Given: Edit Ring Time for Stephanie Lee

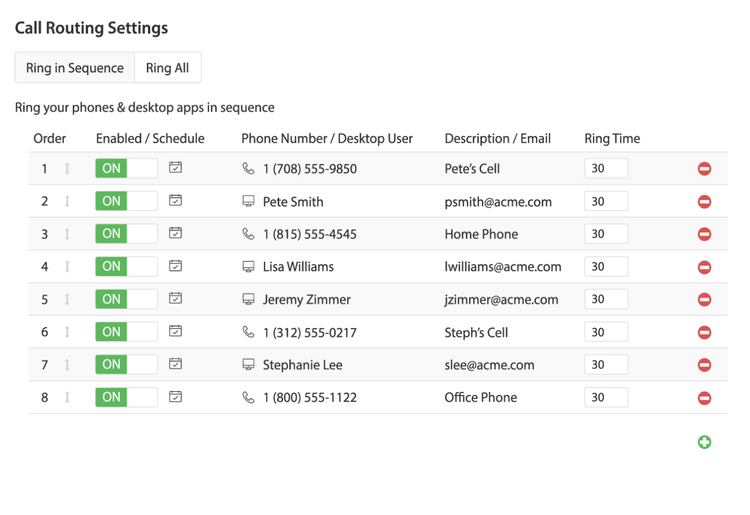Looking at the screenshot, I should pyautogui.click(x=606, y=365).
